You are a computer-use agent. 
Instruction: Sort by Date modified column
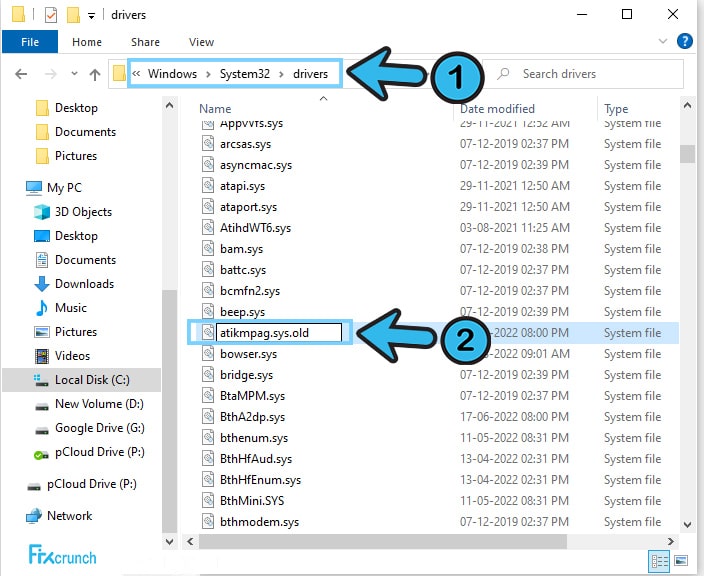[497, 109]
